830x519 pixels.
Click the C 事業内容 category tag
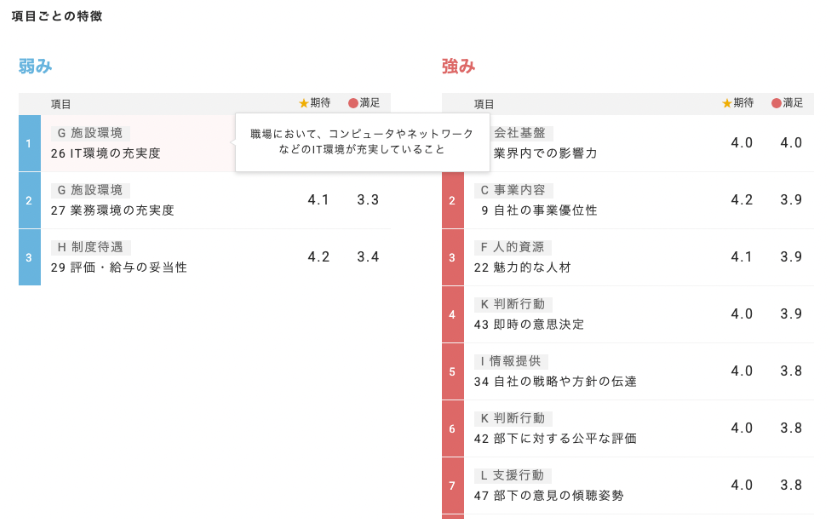point(513,190)
